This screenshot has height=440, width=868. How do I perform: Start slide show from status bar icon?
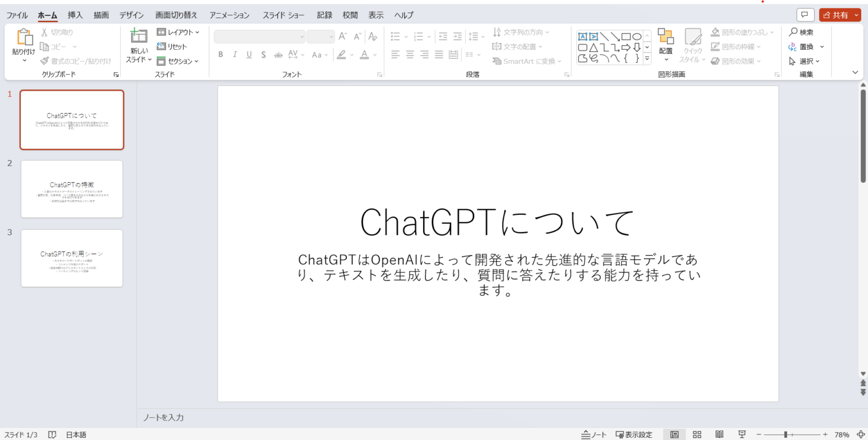click(741, 434)
